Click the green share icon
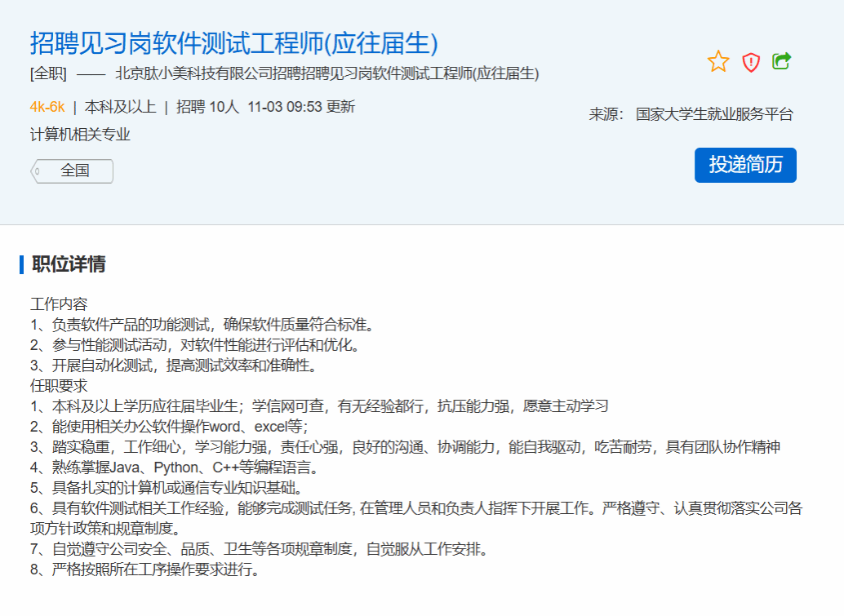The image size is (844, 616). (x=782, y=61)
